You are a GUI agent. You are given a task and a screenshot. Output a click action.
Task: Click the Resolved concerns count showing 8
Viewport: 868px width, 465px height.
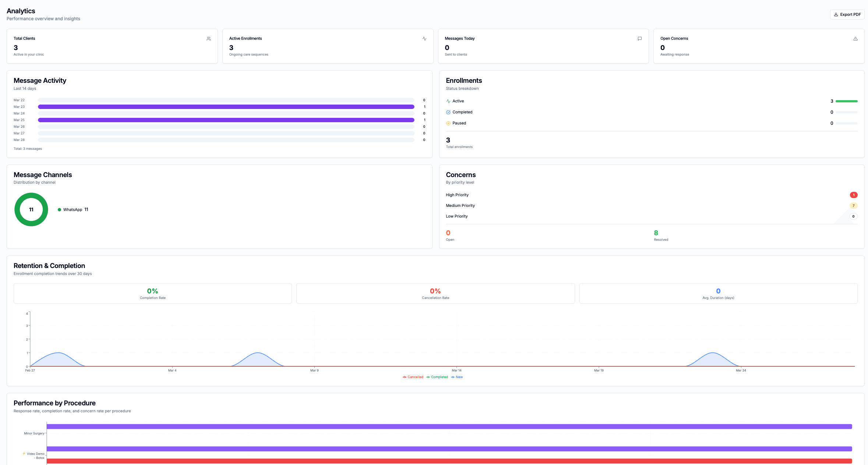(656, 233)
